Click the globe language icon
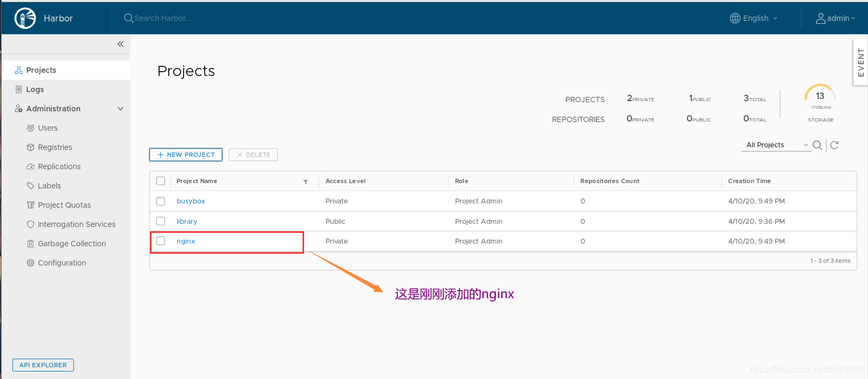 [x=735, y=18]
